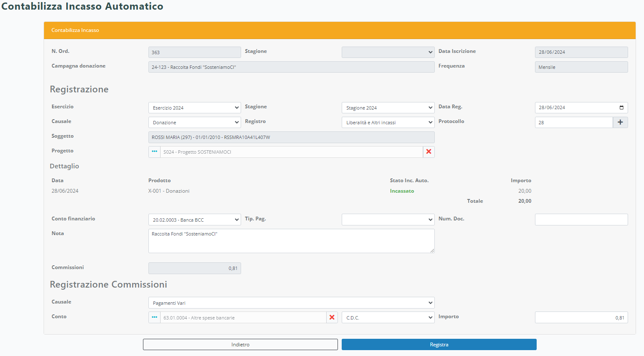
Task: Go back with the Indietro button
Action: click(240, 345)
